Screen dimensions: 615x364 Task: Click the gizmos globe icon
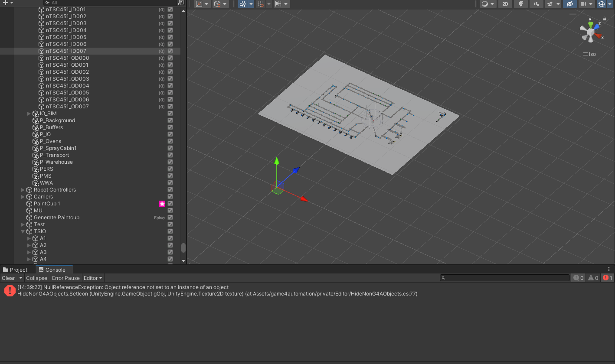(602, 4)
